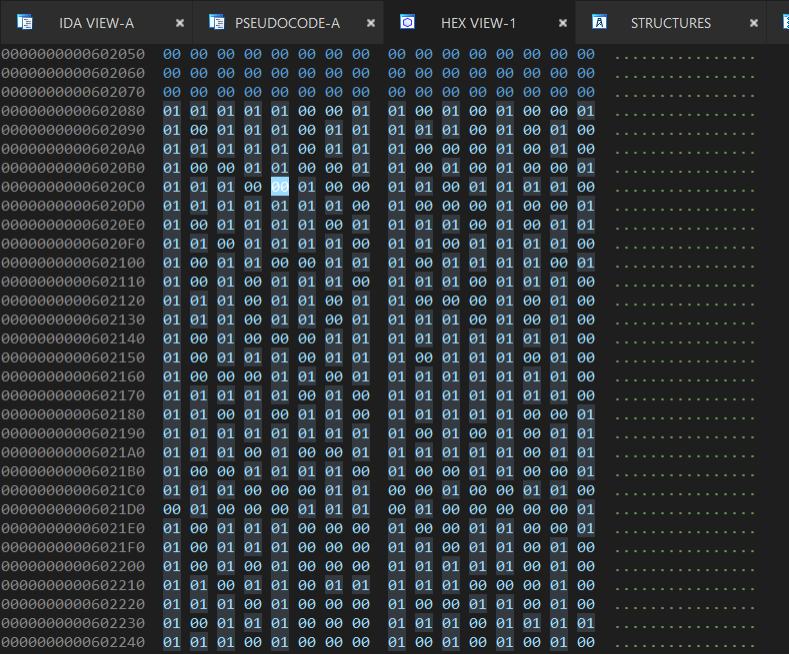Click address 0000000000602130
Image resolution: width=789 pixels, height=655 pixels.
coord(73,319)
